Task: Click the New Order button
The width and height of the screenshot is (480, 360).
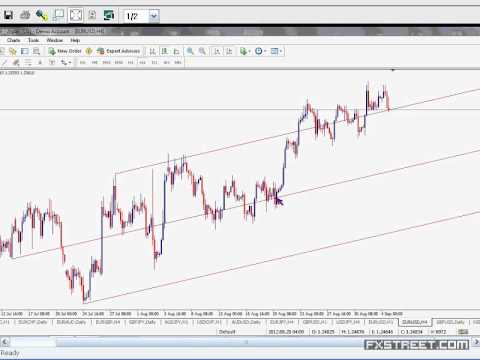Action: coord(65,51)
